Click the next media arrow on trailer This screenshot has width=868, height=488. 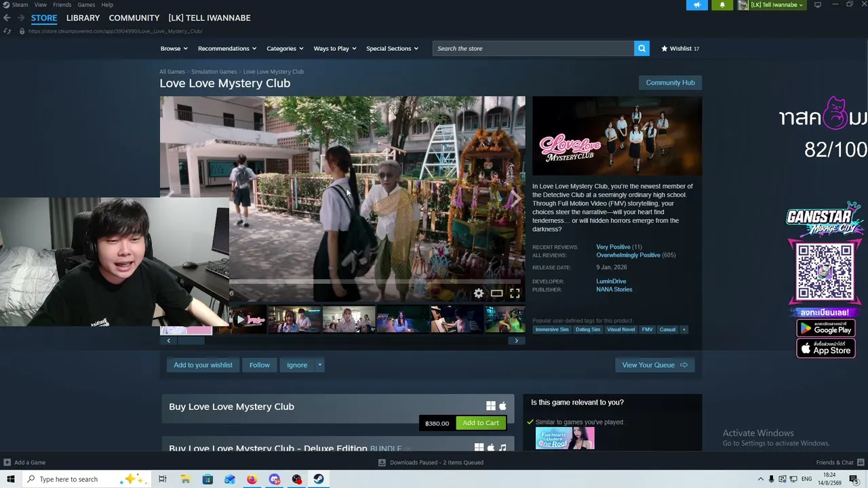point(515,198)
